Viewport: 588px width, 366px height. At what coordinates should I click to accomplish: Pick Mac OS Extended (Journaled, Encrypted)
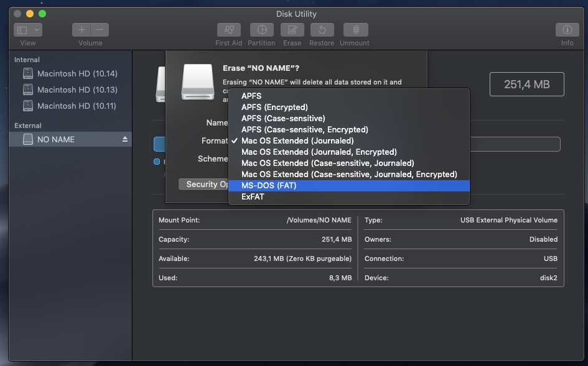(x=348, y=152)
